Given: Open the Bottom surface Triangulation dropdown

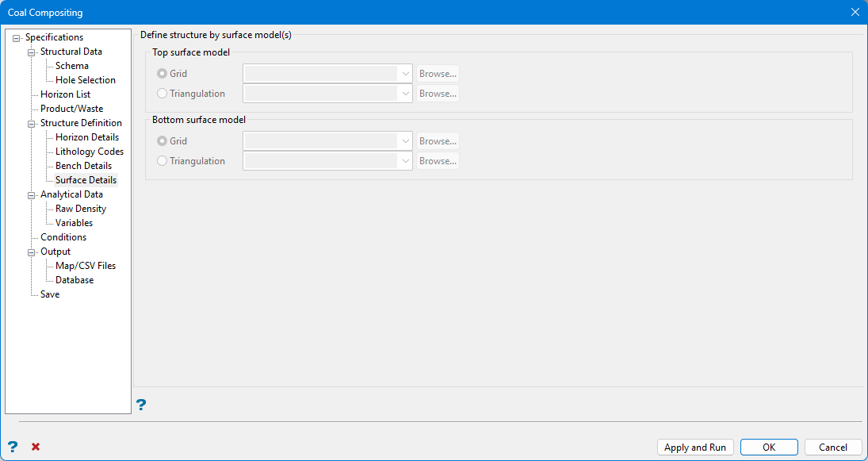Looking at the screenshot, I should coord(406,161).
